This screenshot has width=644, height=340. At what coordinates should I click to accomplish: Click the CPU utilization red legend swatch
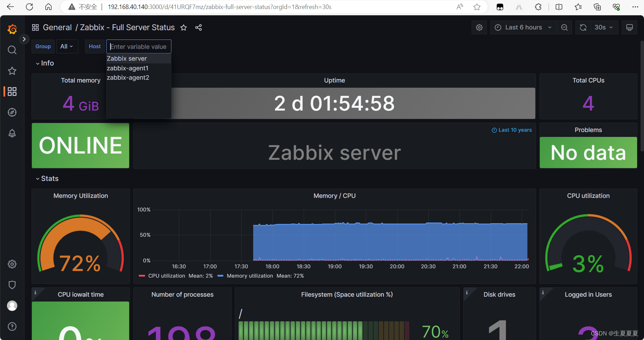tap(142, 276)
